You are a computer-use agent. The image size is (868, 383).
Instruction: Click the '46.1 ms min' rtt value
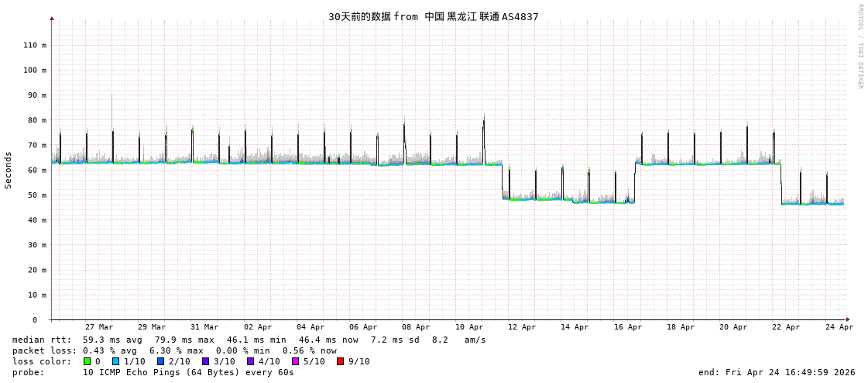[x=256, y=340]
